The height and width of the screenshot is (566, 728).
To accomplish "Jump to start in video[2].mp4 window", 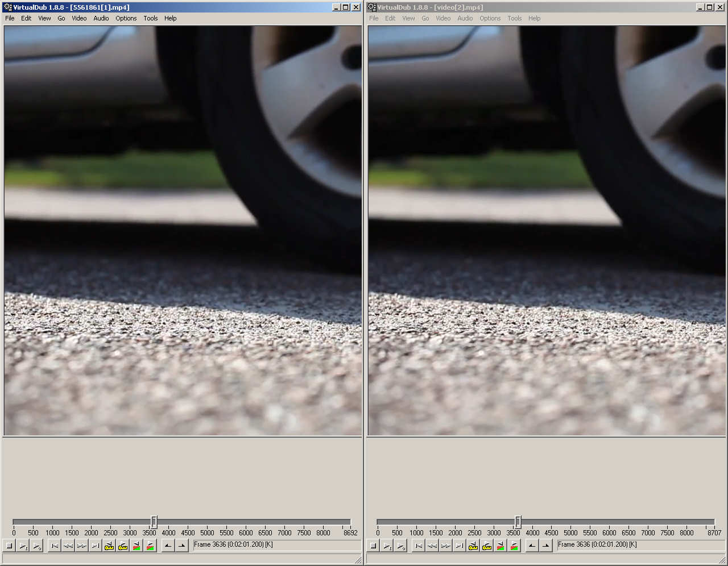I will [x=419, y=546].
